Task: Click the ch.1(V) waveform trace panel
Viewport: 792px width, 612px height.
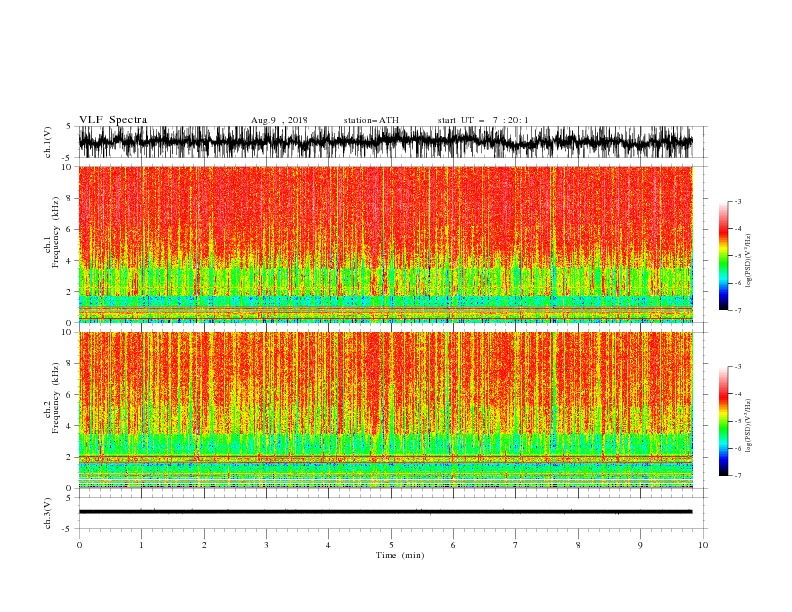Action: coord(385,142)
